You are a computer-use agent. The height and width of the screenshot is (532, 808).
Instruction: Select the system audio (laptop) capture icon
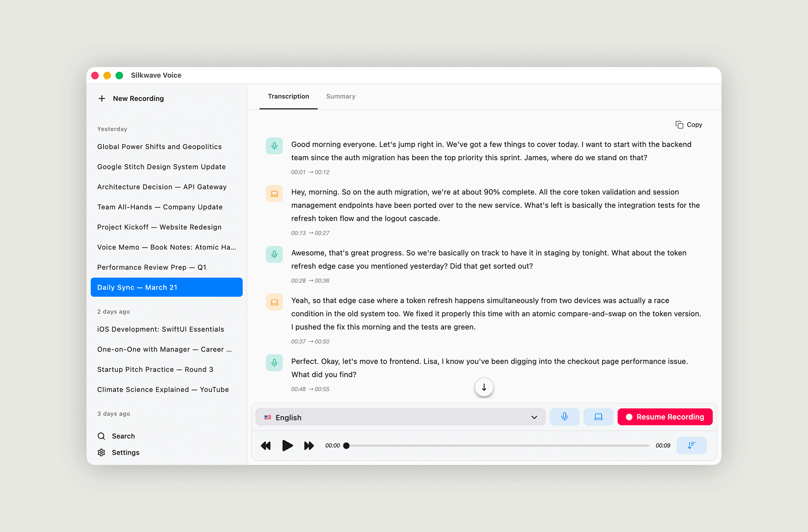tap(598, 417)
